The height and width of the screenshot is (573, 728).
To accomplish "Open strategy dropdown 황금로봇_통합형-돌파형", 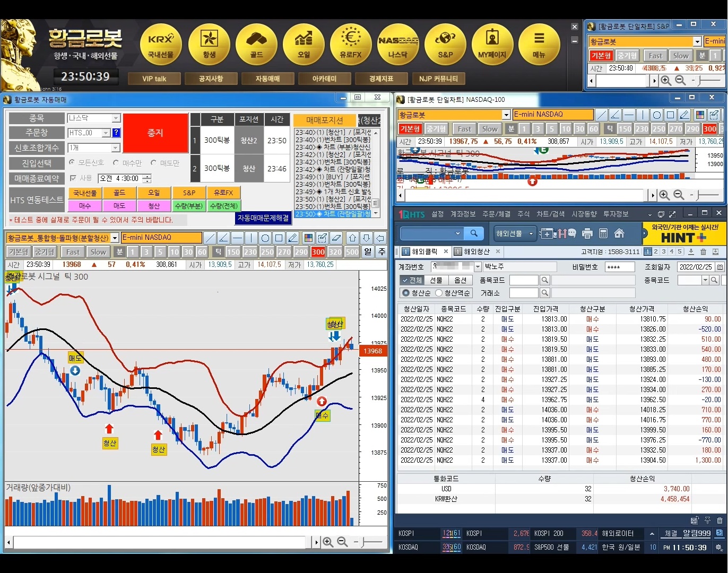I will [115, 238].
